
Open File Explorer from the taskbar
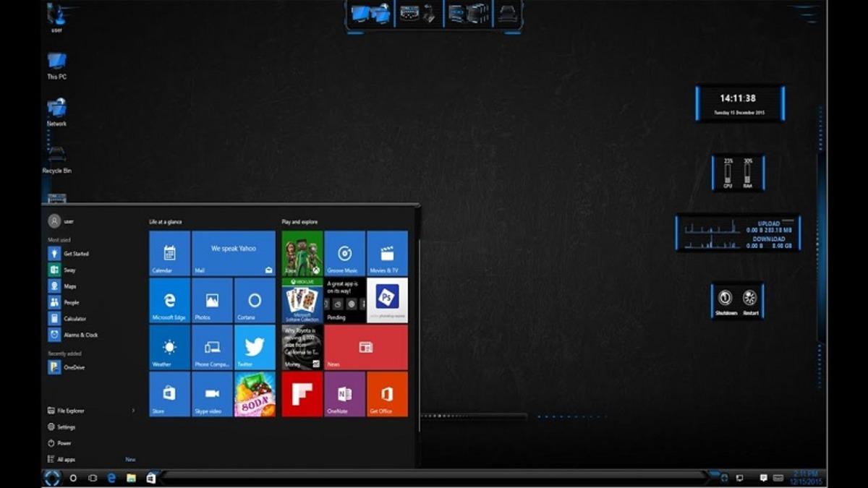point(130,479)
